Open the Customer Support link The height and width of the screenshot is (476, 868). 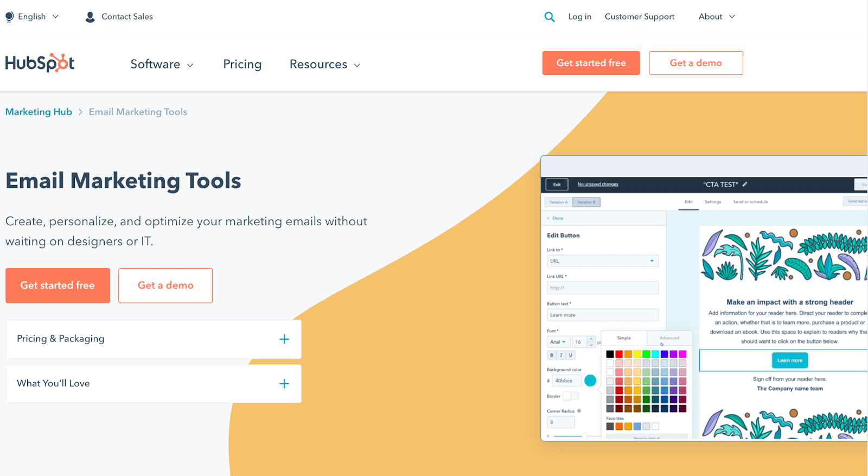pyautogui.click(x=640, y=17)
